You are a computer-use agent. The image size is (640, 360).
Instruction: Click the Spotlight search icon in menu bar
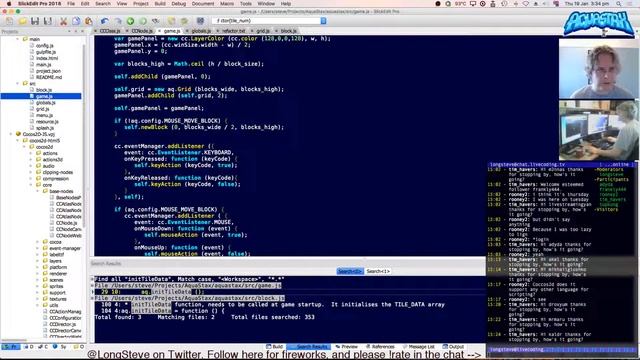pos(619,4)
